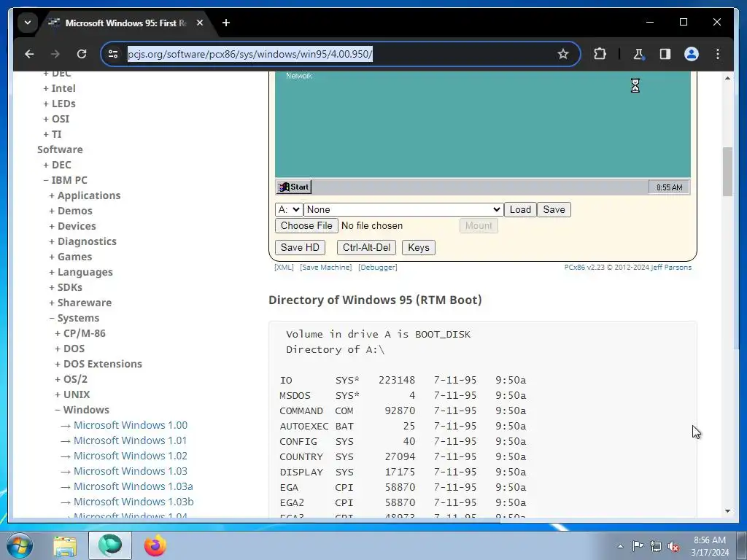This screenshot has width=747, height=560.
Task: Open the Windows 7 Start orb
Action: (x=19, y=545)
